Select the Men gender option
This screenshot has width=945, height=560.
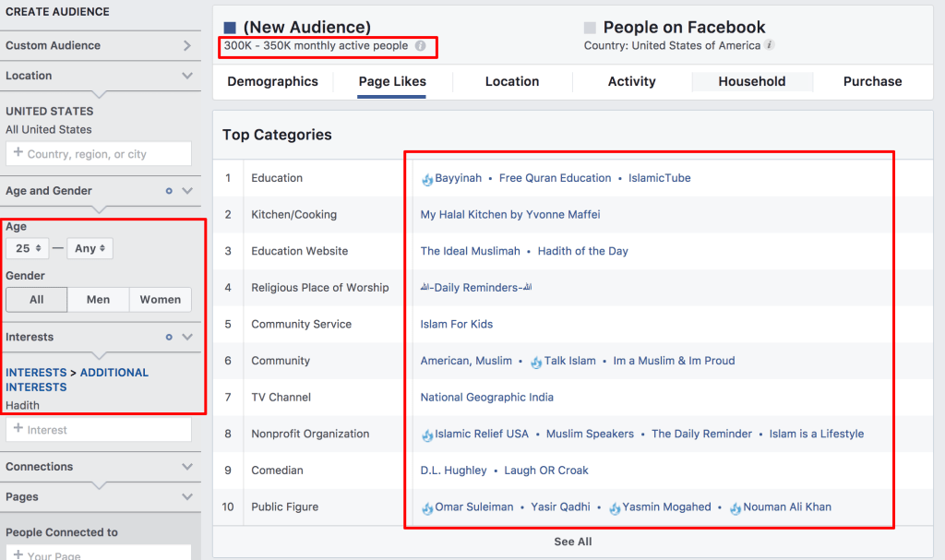click(x=99, y=300)
